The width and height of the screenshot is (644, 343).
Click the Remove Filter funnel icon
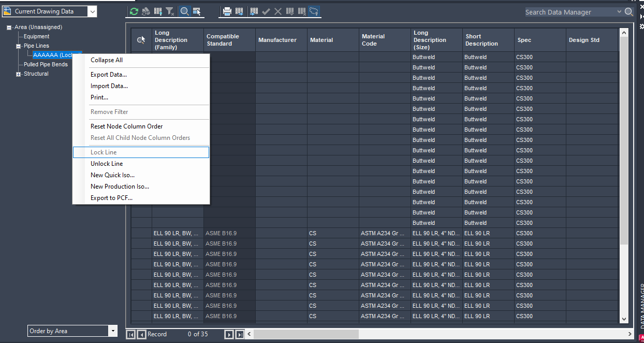pos(169,11)
